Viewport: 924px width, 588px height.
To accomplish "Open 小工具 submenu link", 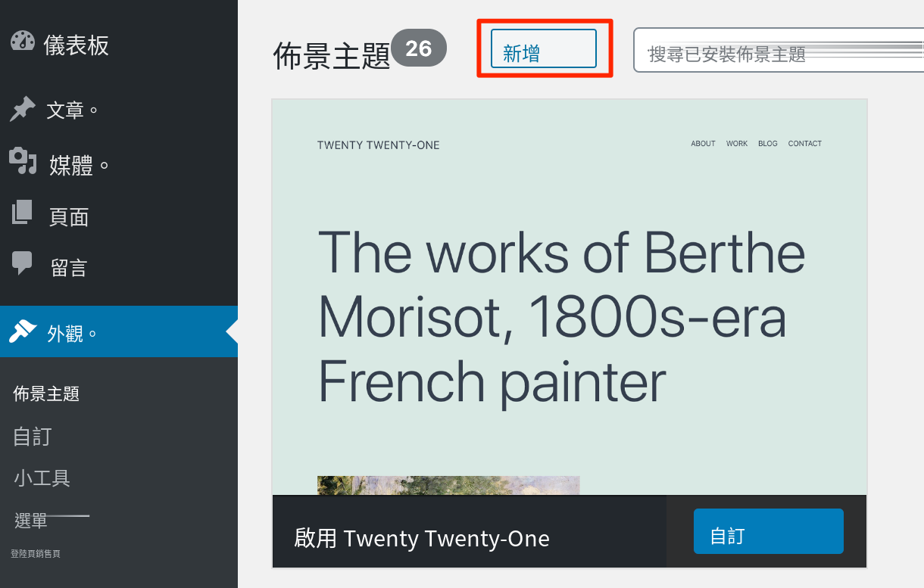I will (42, 478).
